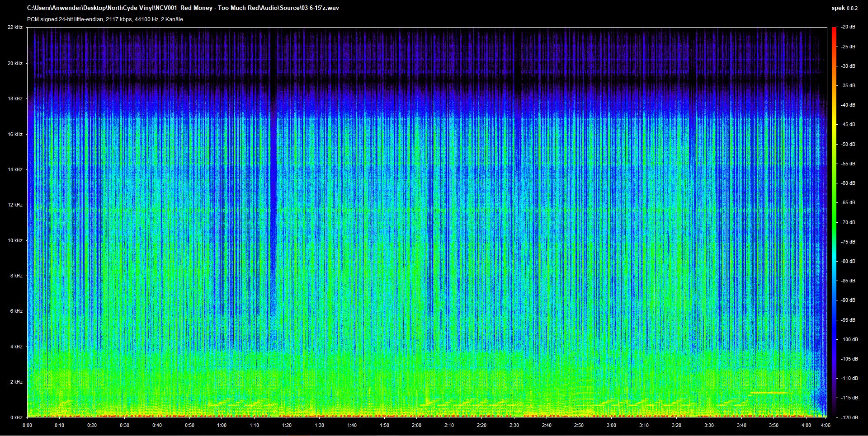Click the 22 kHz frequency axis label
The image size is (868, 436).
pyautogui.click(x=14, y=28)
